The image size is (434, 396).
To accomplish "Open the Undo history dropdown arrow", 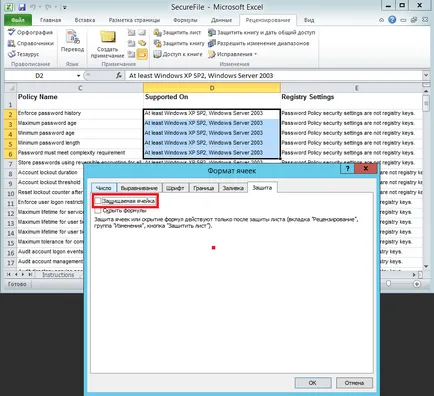I will coord(39,7).
